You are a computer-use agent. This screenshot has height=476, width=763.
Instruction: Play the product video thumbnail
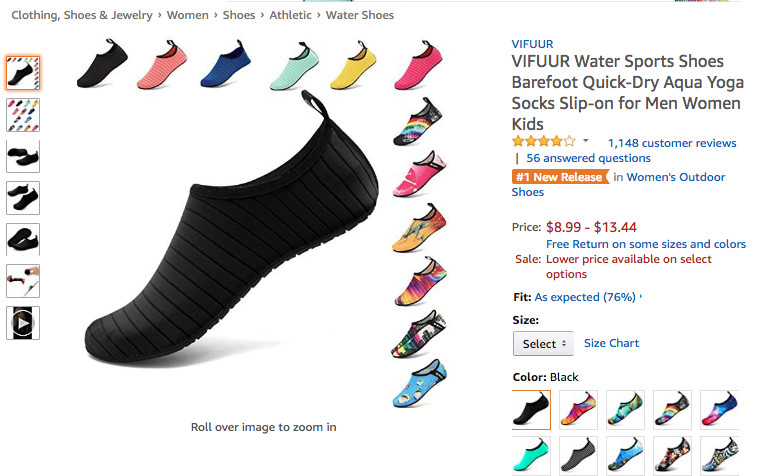pos(23,322)
